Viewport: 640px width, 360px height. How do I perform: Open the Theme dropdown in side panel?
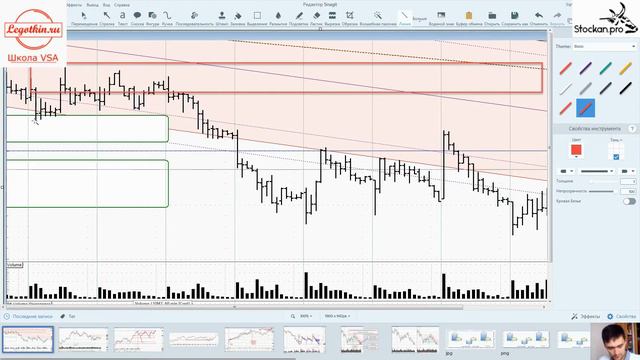pos(604,47)
